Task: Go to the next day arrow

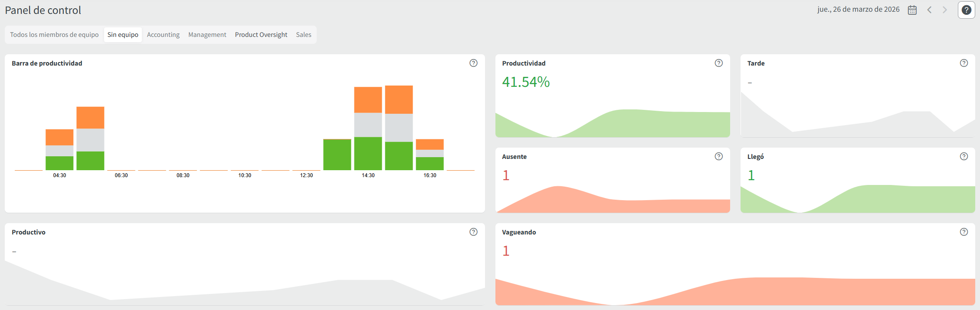Action: click(944, 10)
